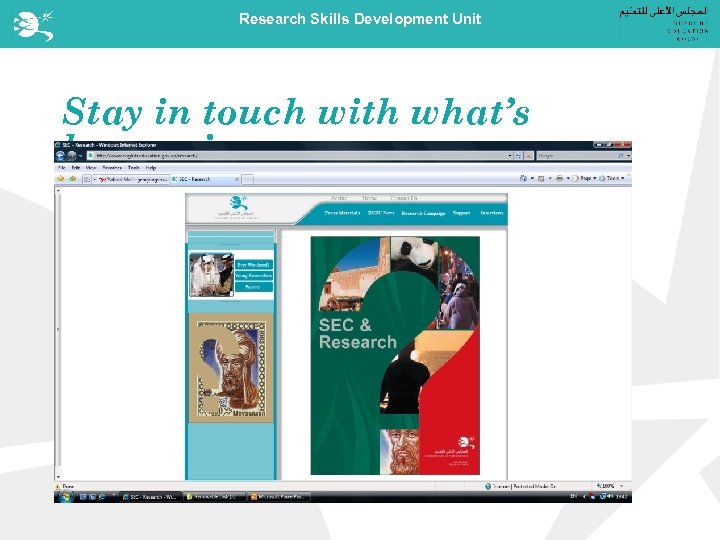Go forward with IE Forward arrow
The image size is (720, 540).
click(72, 156)
